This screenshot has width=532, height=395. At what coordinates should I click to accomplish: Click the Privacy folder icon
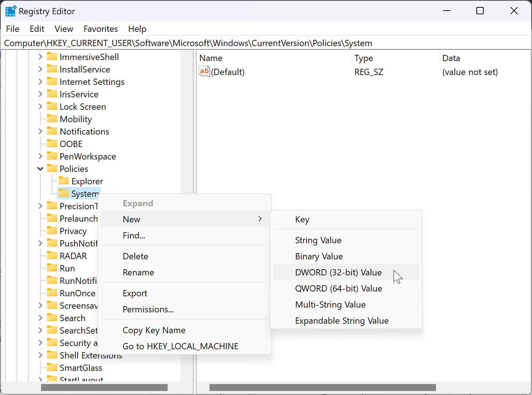(52, 231)
